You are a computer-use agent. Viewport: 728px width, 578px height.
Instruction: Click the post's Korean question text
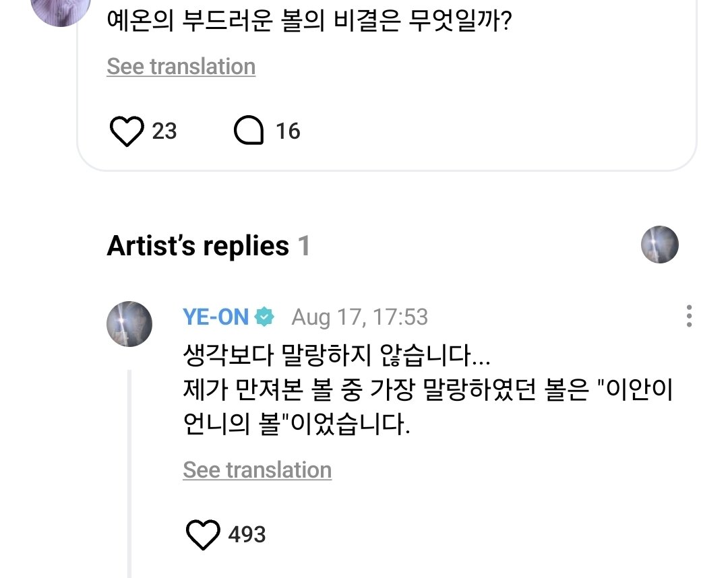click(309, 25)
